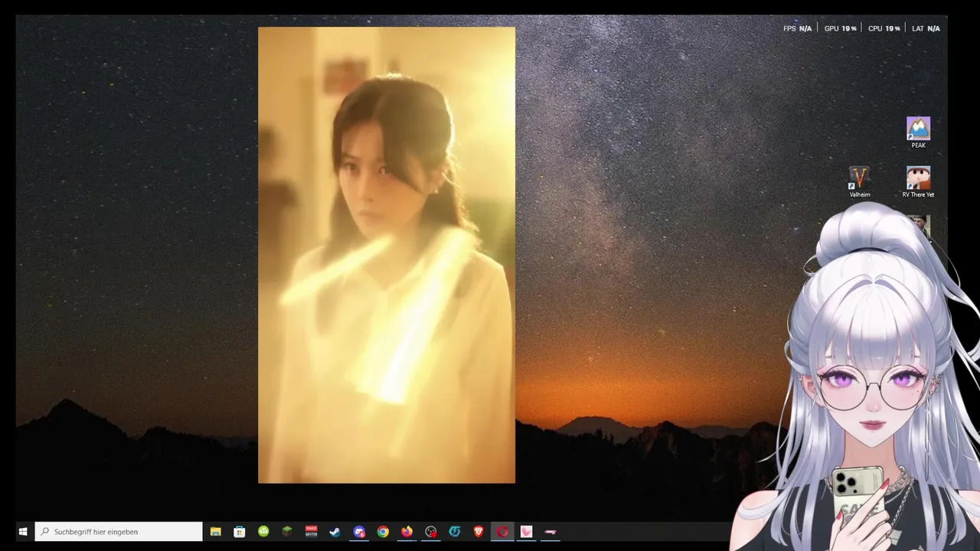The image size is (980, 551).
Task: Click the FPS N/A overlay readout
Action: click(797, 28)
